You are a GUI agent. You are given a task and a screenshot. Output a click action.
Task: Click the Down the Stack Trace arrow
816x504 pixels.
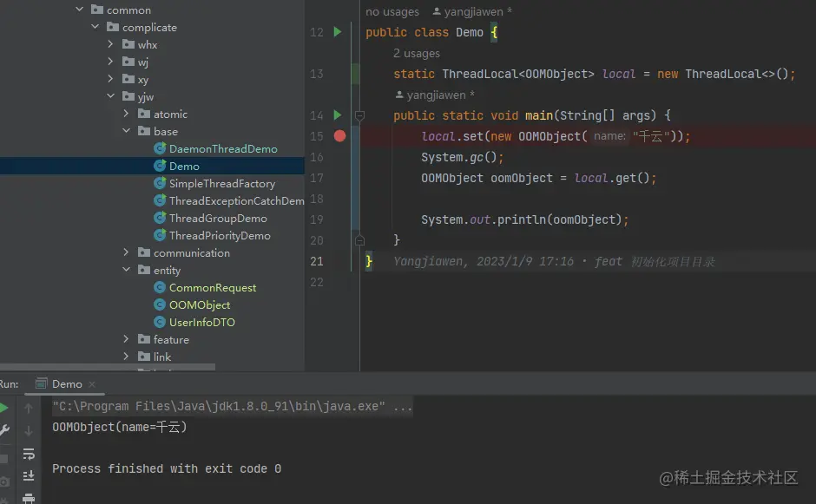coord(29,430)
